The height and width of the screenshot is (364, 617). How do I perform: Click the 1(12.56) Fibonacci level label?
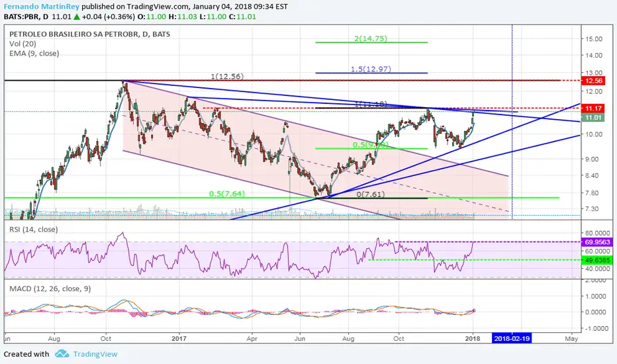[x=227, y=76]
